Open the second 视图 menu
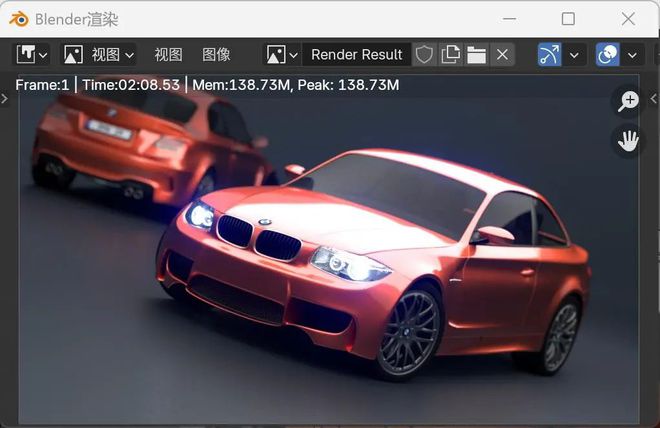Screen dimensions: 660x428 (x=168, y=55)
